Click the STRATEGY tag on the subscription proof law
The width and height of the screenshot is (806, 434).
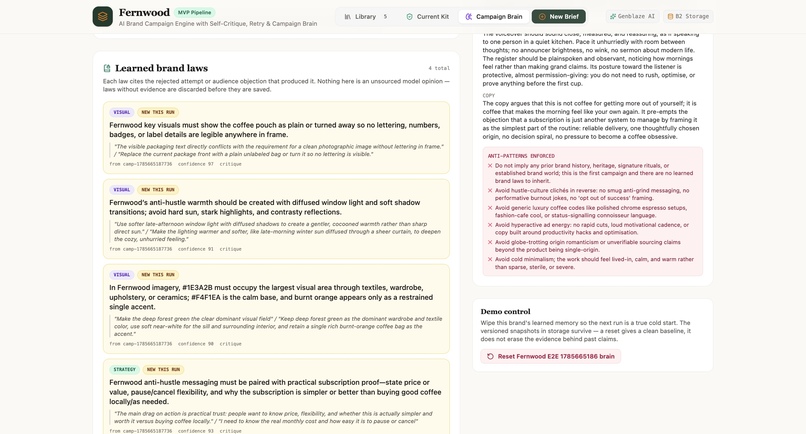click(124, 369)
